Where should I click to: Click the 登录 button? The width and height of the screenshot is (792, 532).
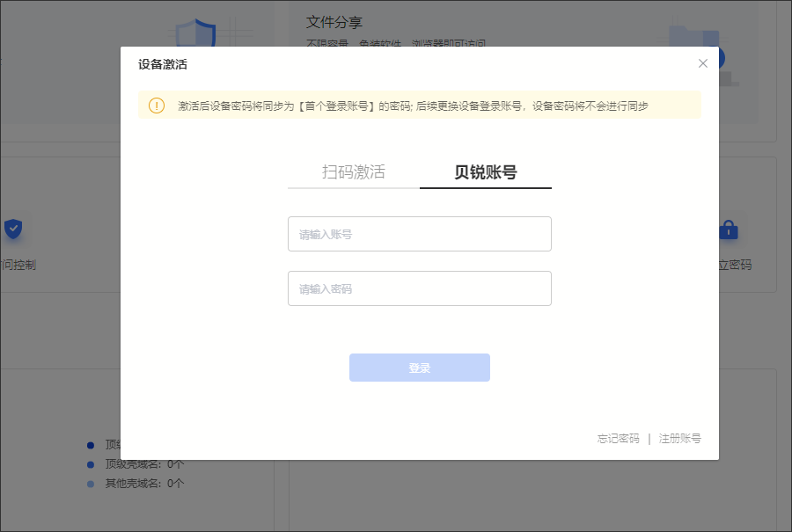click(x=419, y=368)
